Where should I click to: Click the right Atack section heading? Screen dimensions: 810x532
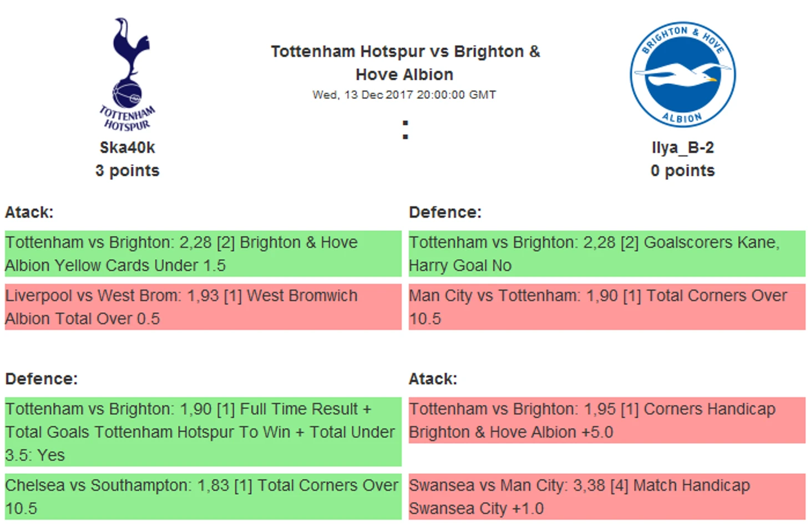pos(433,379)
